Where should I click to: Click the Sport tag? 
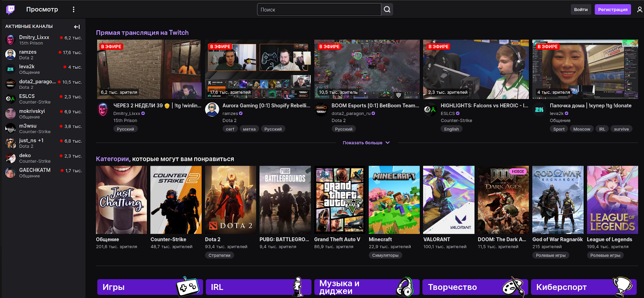[x=559, y=129]
